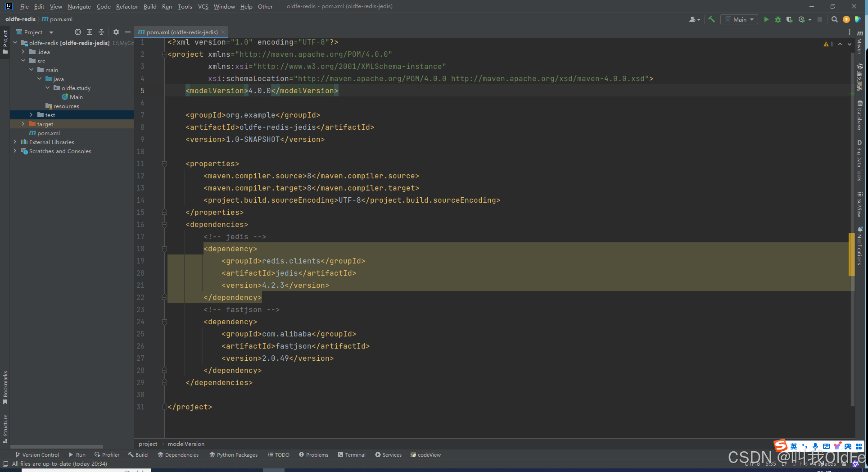Click the warning indicator showing 1
Viewport: 868px width, 472px height.
pyautogui.click(x=828, y=44)
